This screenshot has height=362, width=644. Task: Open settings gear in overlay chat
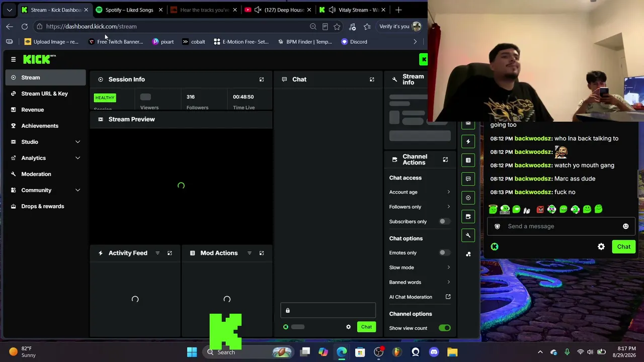click(x=601, y=247)
